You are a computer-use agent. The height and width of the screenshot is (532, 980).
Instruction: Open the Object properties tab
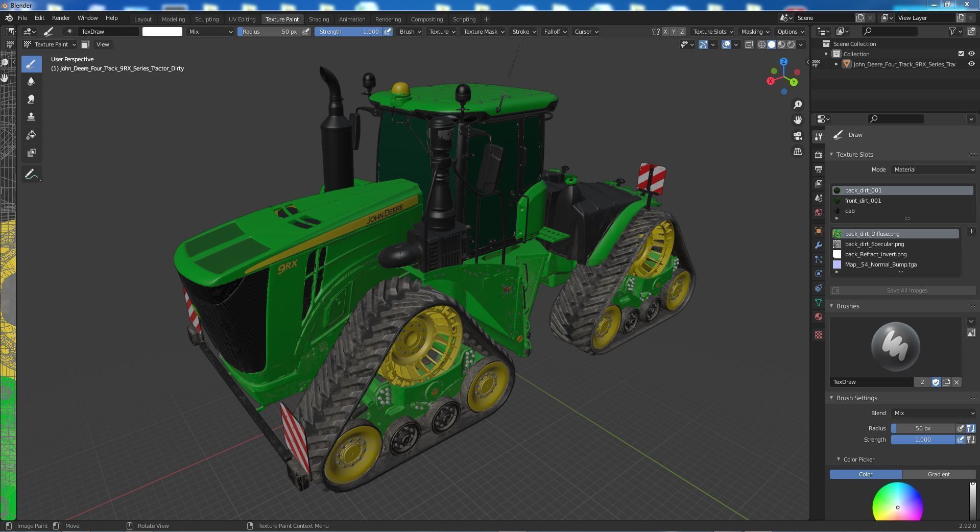pyautogui.click(x=819, y=231)
